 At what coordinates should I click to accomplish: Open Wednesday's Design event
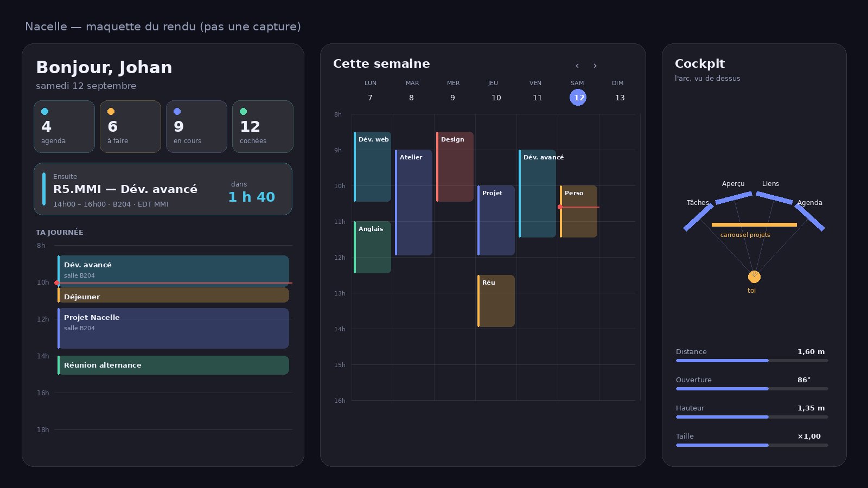(455, 166)
